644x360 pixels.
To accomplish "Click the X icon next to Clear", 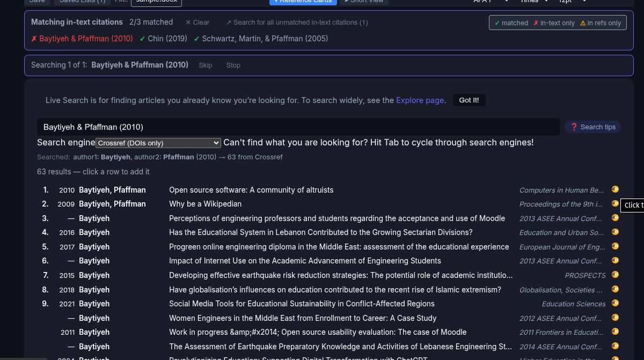I will (187, 22).
